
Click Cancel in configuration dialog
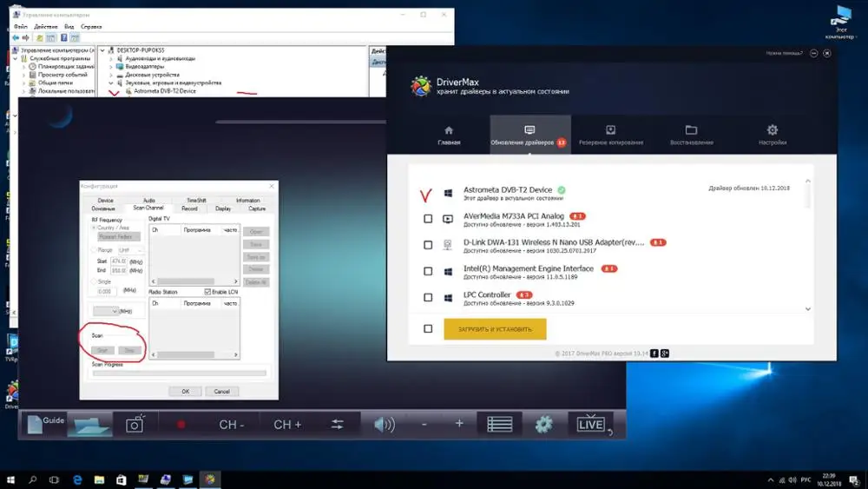221,391
